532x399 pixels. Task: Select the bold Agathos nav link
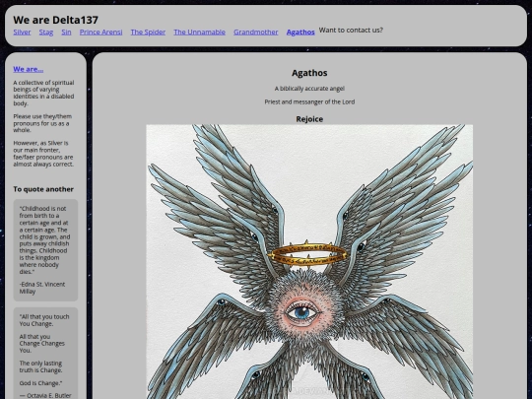300,32
